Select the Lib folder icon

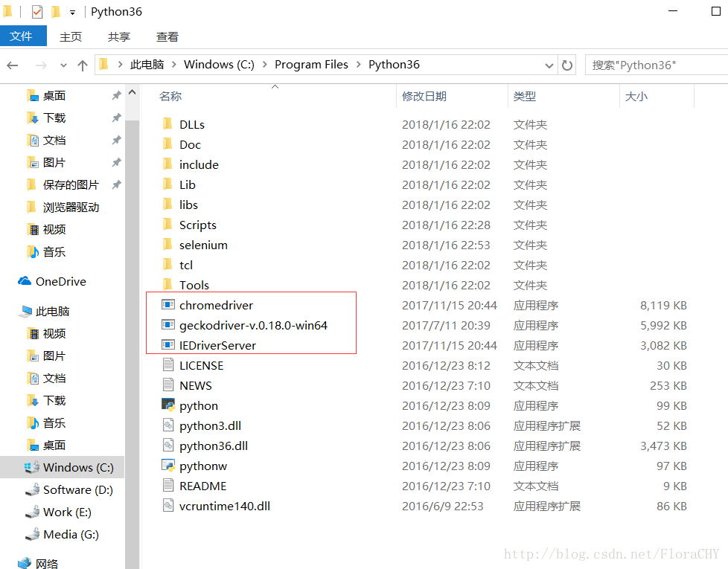point(167,184)
